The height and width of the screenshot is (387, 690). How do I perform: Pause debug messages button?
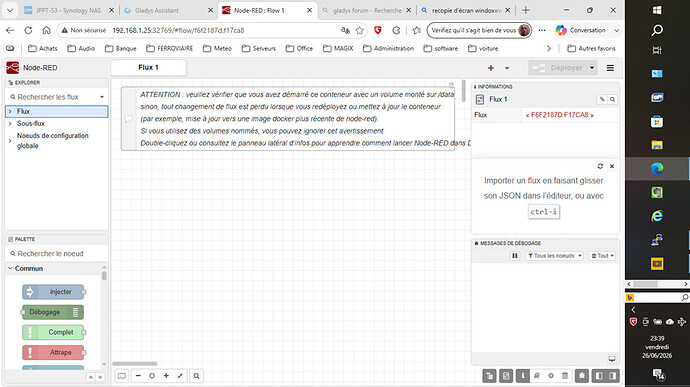(514, 256)
